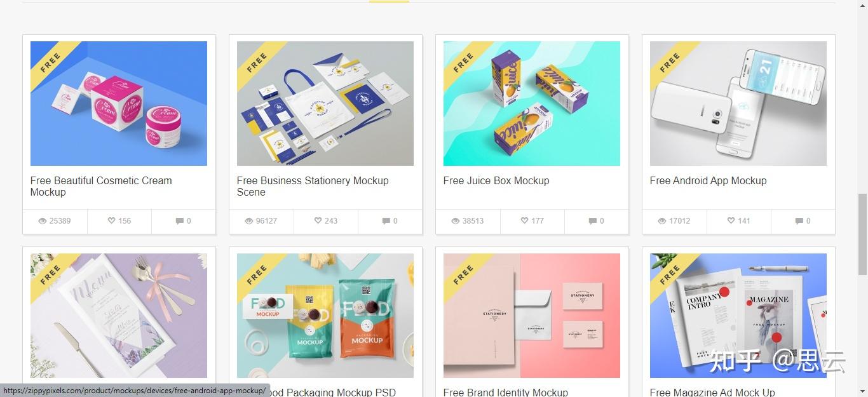Open the Free Juice Box Mockup title
Viewport: 868px width, 397px height.
click(496, 180)
